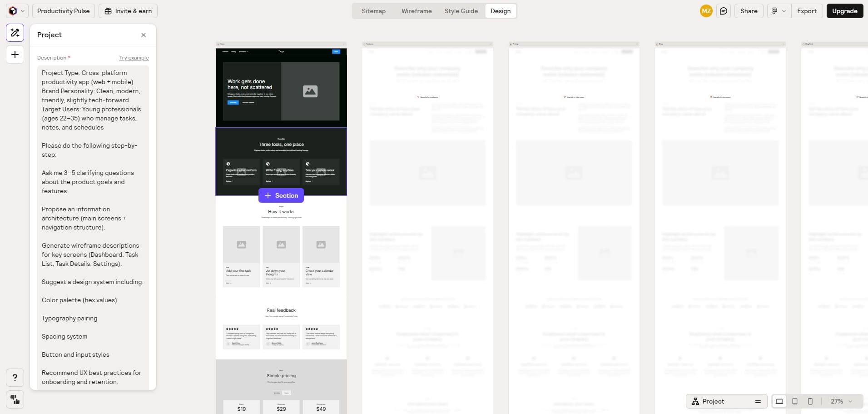Click the Figma icon next to Export

pos(775,10)
